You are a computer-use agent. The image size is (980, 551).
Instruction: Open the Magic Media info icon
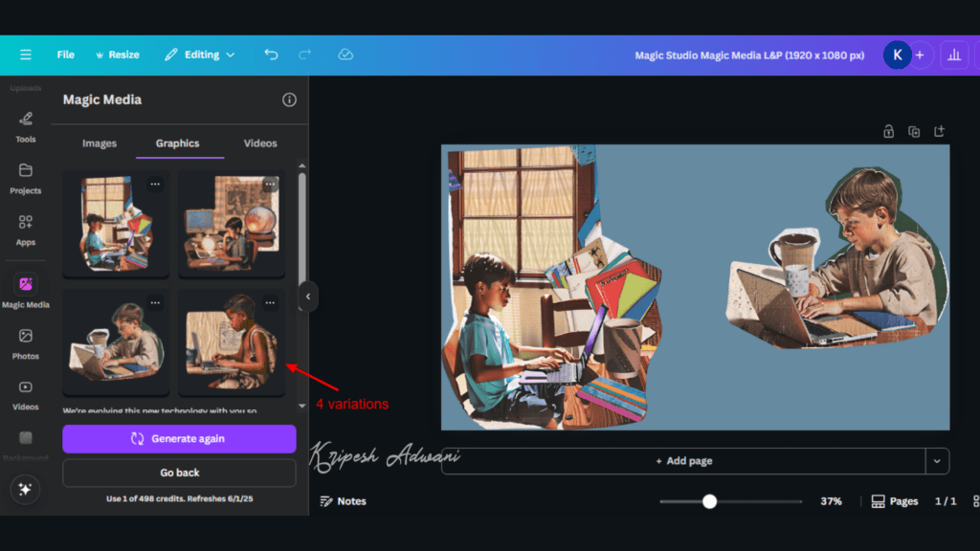(x=289, y=99)
